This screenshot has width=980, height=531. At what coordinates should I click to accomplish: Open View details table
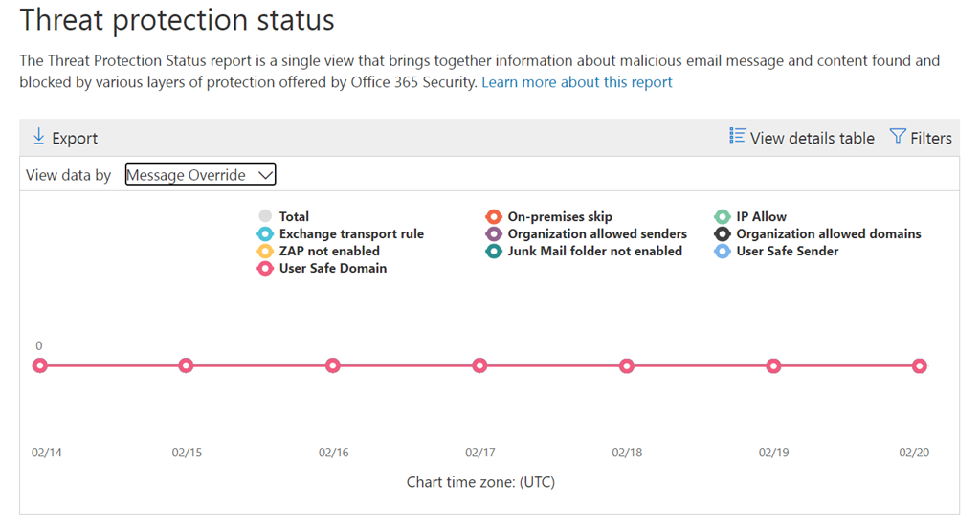[812, 138]
